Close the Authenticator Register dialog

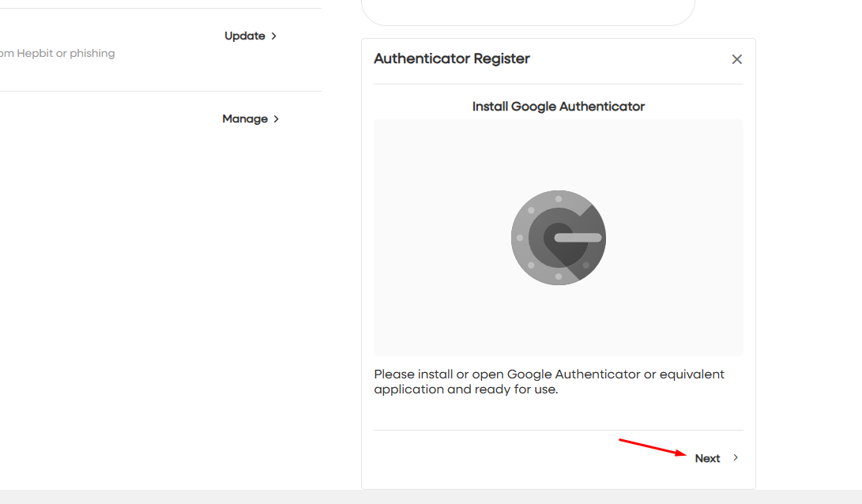[x=736, y=59]
